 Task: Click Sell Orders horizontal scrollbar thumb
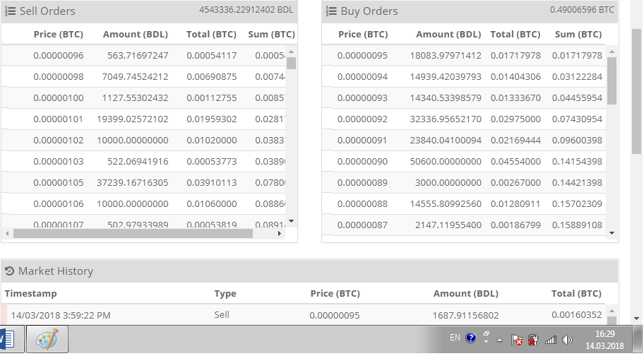133,233
